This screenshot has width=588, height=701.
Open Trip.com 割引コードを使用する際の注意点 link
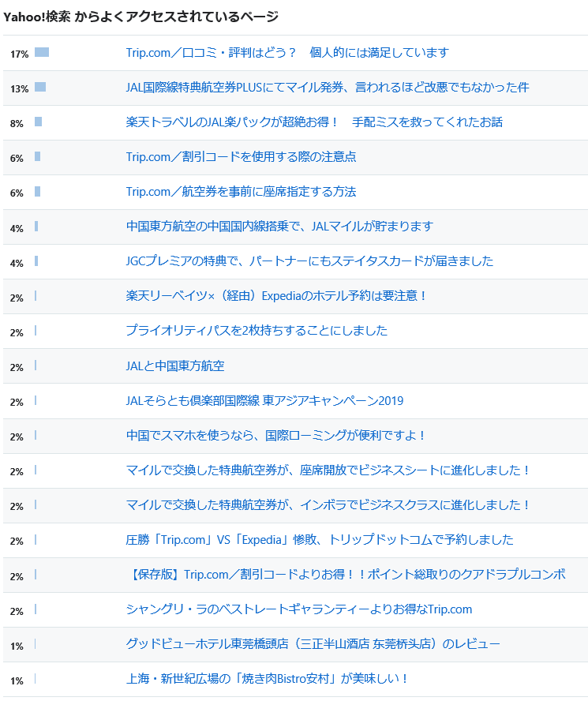pos(241,157)
